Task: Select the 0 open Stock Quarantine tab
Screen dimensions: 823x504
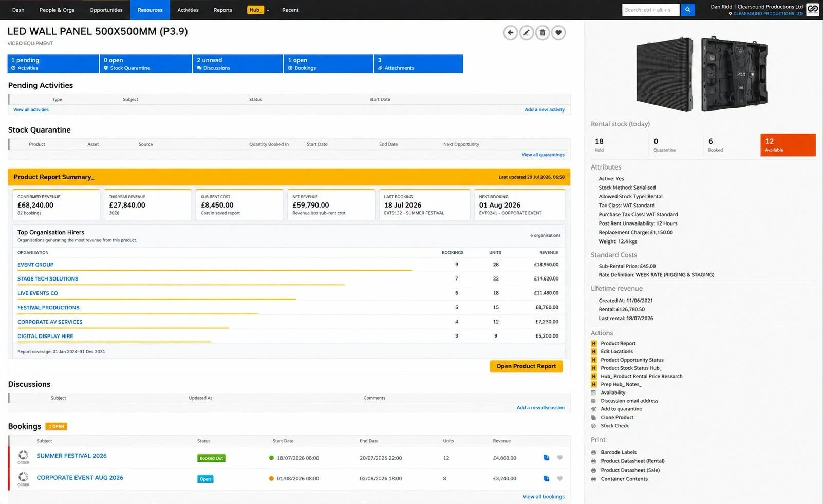Action: [x=146, y=64]
